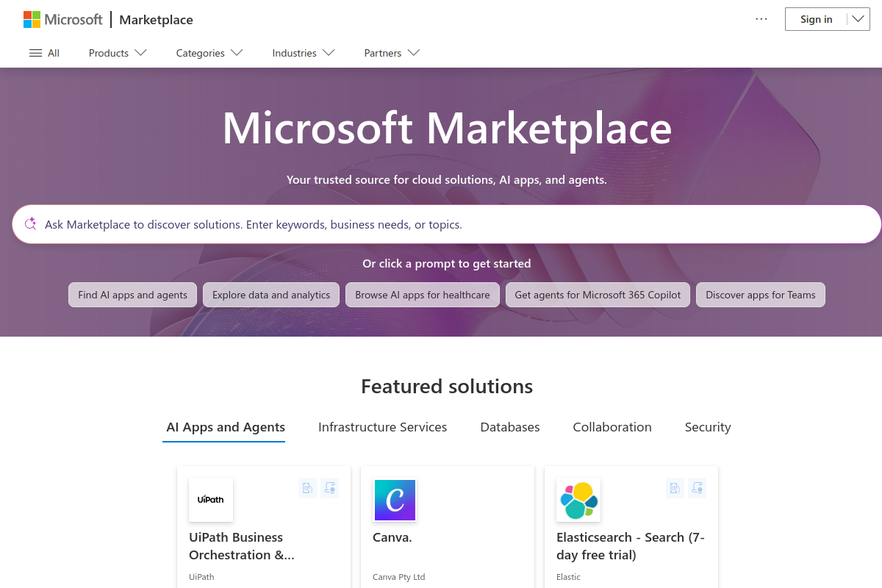
Task: Expand the Industries dropdown
Action: point(304,53)
